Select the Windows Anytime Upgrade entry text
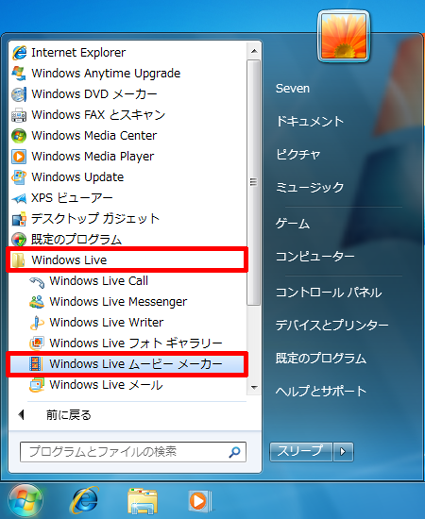Screen dimensions: 425x519 click(106, 73)
